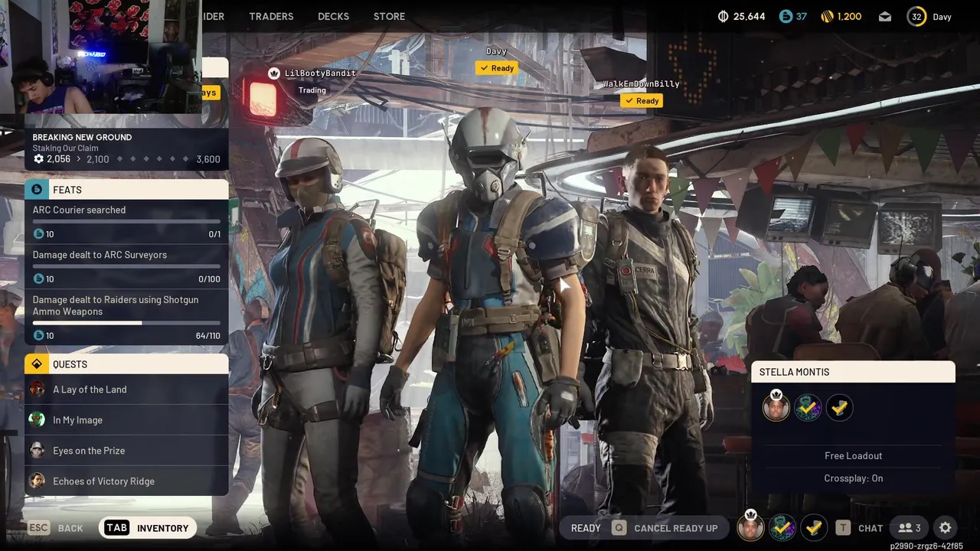Image resolution: width=980 pixels, height=551 pixels.
Task: Click the Stella Montis map title
Action: [x=794, y=372]
